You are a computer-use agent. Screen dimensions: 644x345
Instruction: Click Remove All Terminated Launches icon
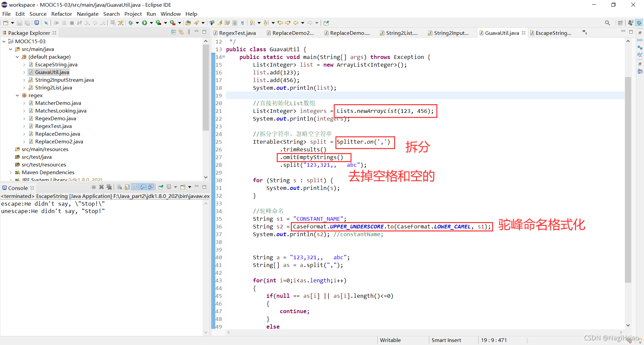[x=109, y=187]
